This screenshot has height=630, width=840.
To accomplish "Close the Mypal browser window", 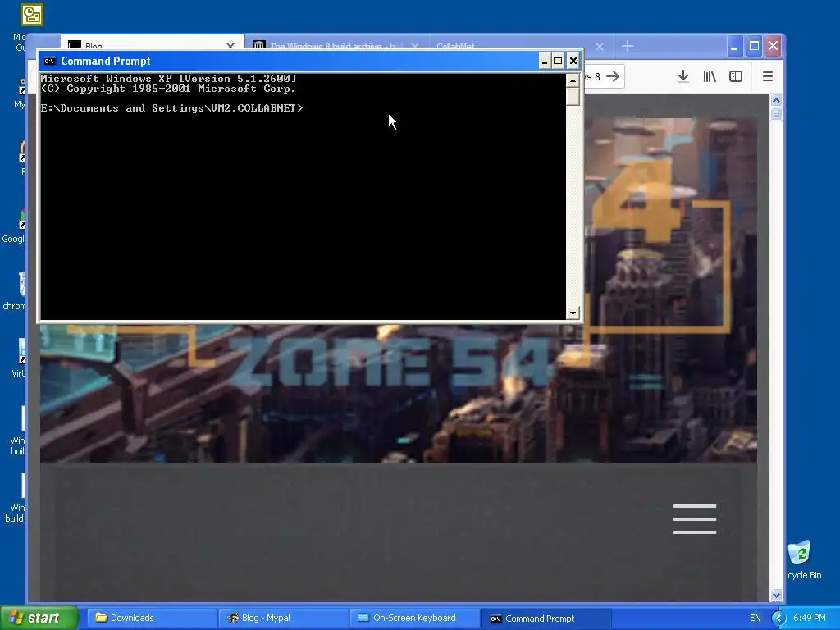I will (773, 47).
